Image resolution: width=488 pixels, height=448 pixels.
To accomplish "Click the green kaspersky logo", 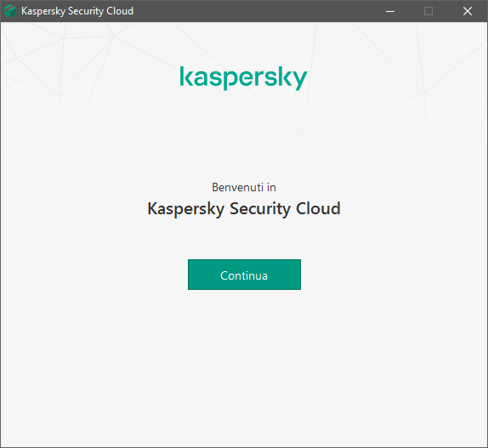I will click(244, 77).
